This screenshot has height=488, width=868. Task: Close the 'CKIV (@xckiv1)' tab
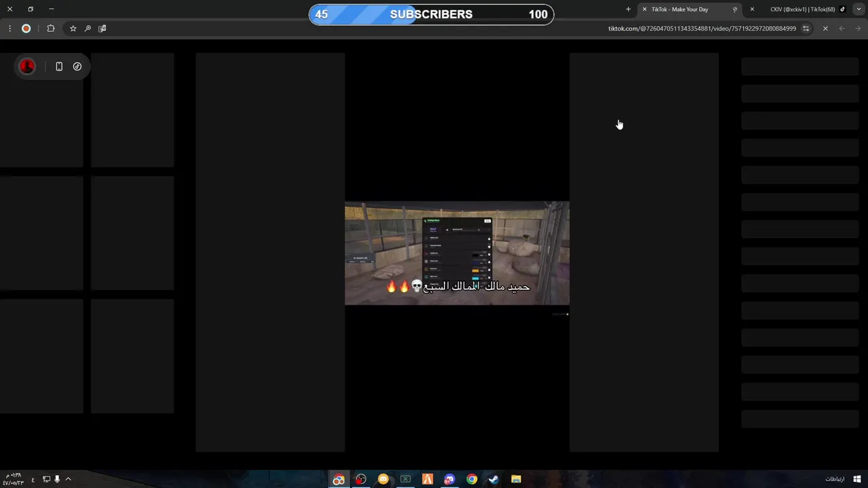pyautogui.click(x=752, y=9)
